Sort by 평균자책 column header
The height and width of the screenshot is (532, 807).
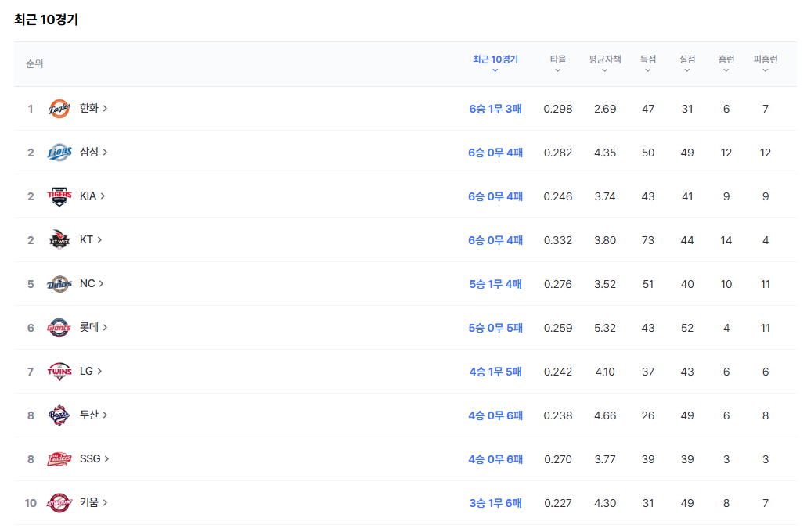point(605,63)
